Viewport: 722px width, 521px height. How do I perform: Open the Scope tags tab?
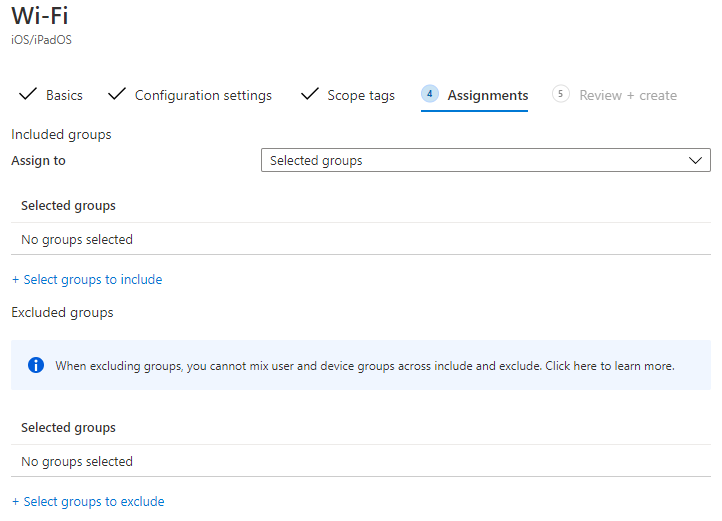(x=361, y=95)
